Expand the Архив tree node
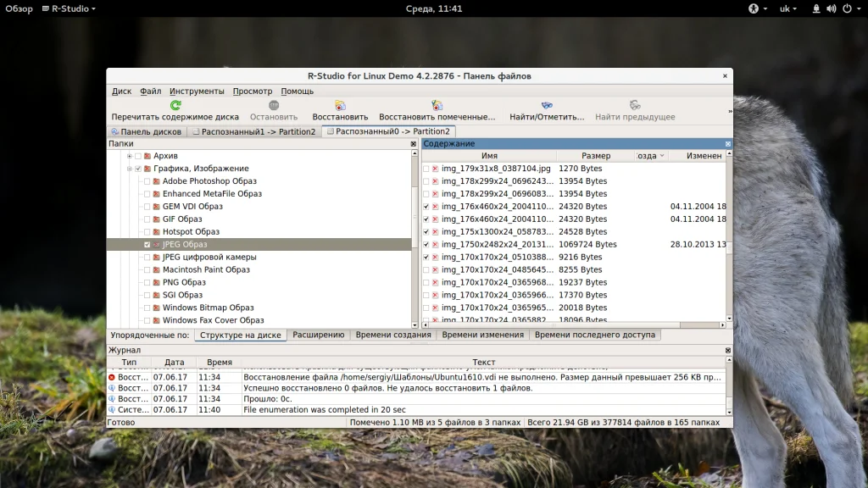The width and height of the screenshot is (868, 488). tap(129, 156)
